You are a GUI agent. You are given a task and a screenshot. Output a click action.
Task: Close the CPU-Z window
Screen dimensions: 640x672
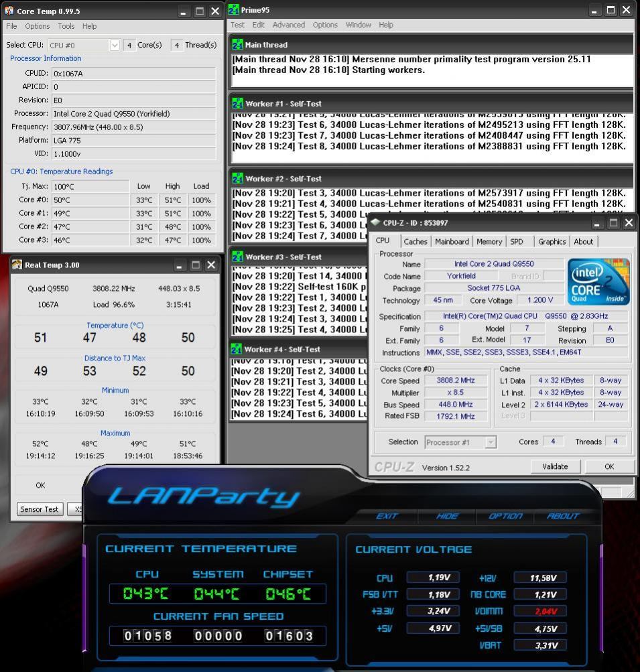[629, 223]
